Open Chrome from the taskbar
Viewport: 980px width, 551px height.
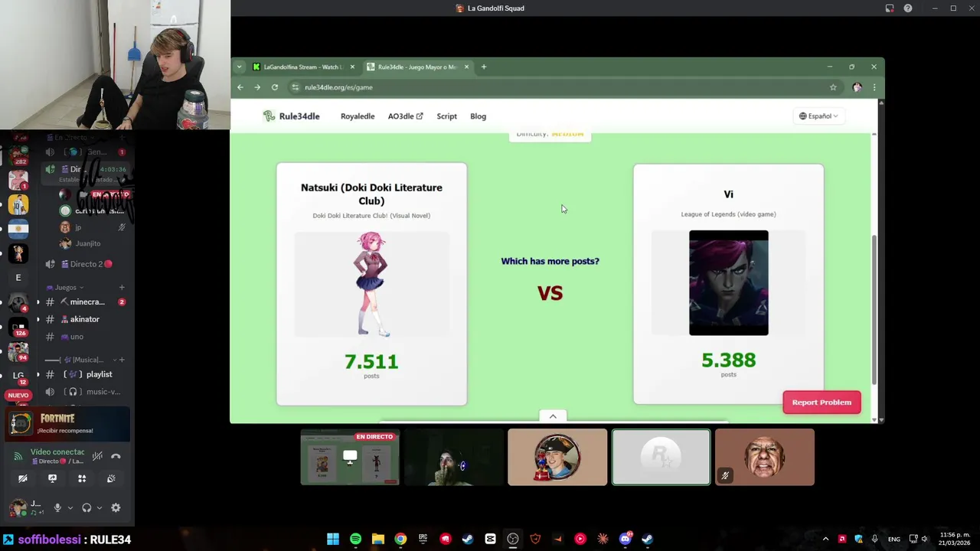[x=400, y=540]
